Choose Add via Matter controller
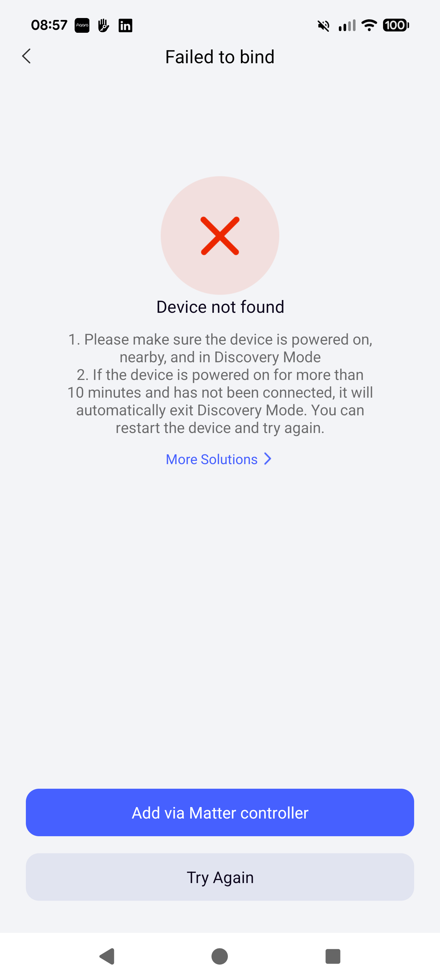This screenshot has width=440, height=980. pos(220,812)
